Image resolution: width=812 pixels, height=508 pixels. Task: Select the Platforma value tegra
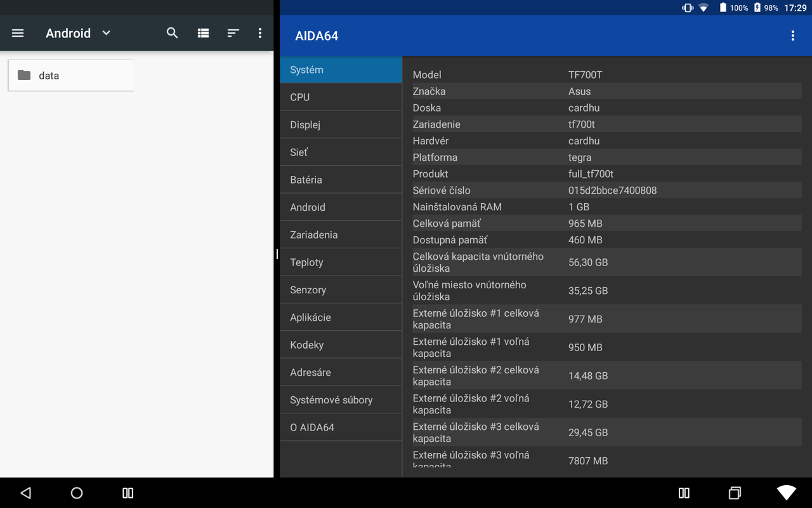[580, 157]
